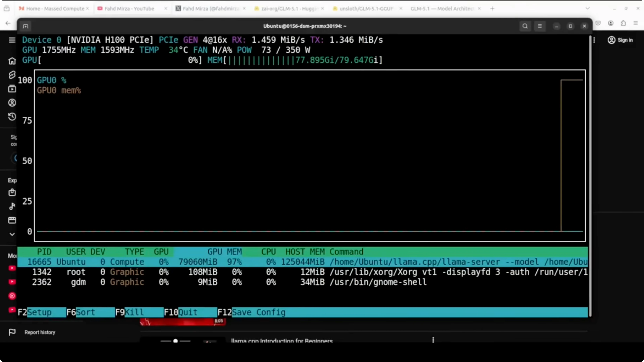Open the Subscriptions sidebar icon
This screenshot has height=362, width=644.
pyautogui.click(x=12, y=89)
